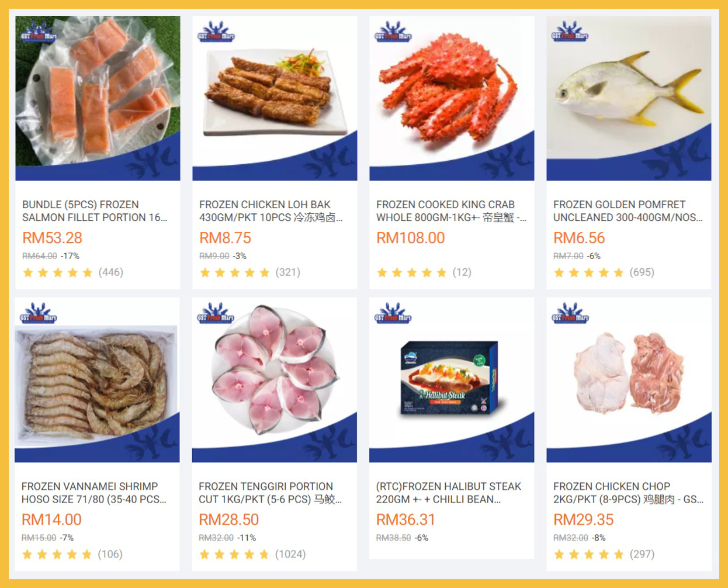Click GST Fresh Mart logo on salmon image
728x588 pixels.
pos(39,32)
